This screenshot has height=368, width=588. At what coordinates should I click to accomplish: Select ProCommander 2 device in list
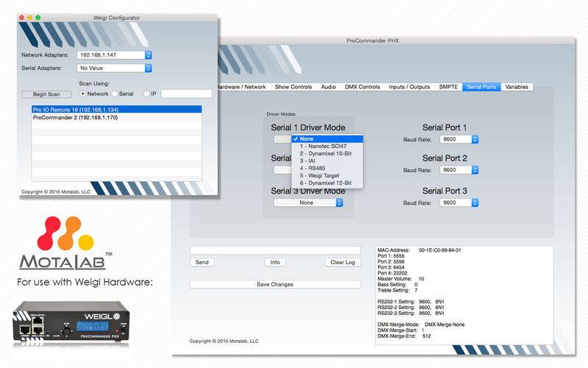tap(117, 118)
